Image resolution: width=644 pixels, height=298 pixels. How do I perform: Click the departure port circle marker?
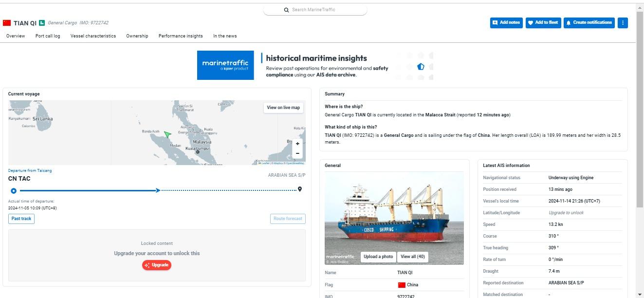point(14,190)
